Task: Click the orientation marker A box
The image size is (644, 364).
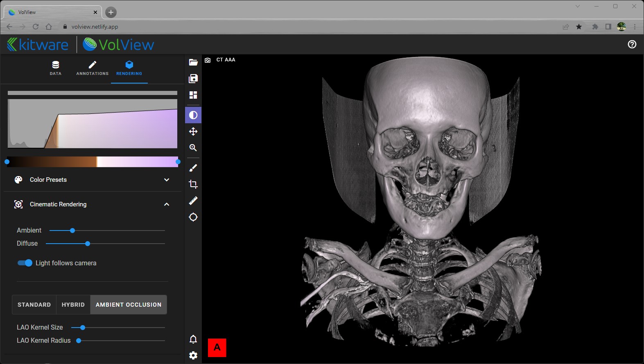Action: pos(217,348)
